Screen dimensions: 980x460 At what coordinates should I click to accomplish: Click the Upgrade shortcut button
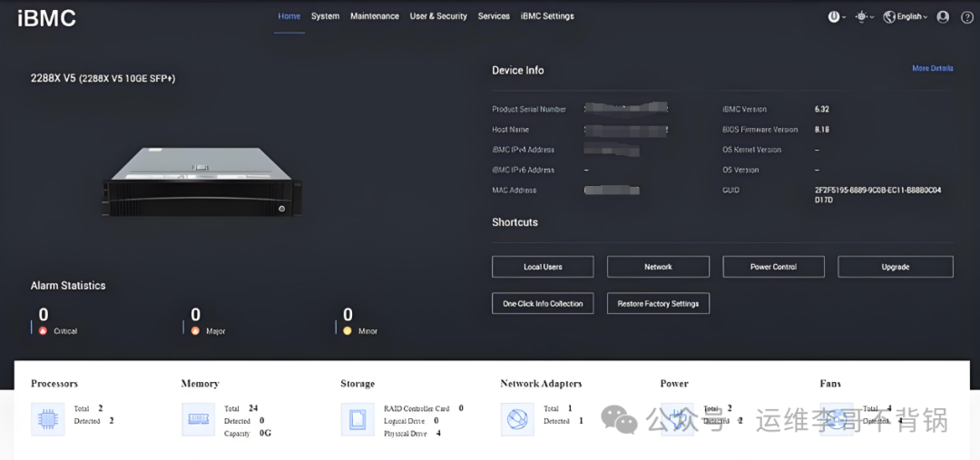point(895,267)
